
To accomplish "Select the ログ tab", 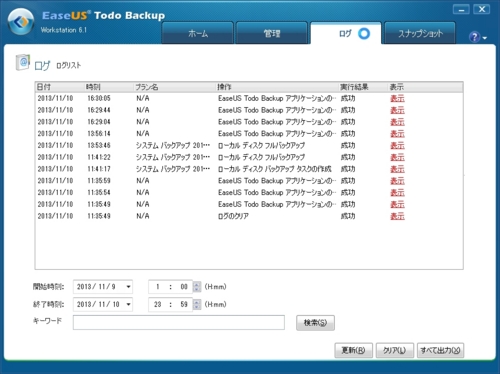I will pyautogui.click(x=346, y=33).
